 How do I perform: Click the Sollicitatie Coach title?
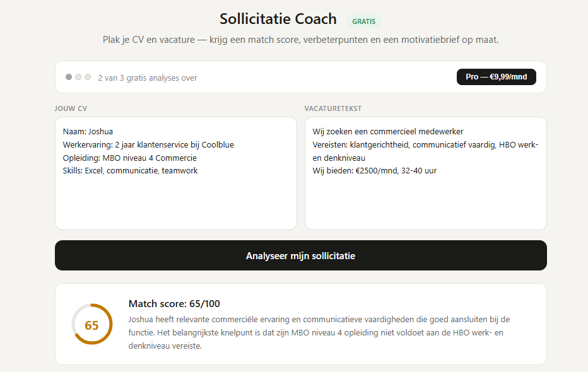tap(278, 19)
